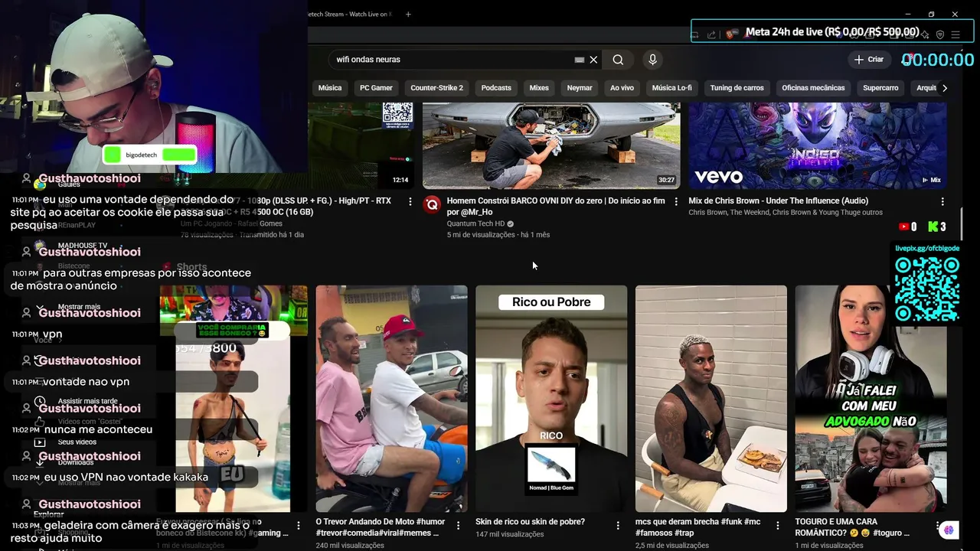The height and width of the screenshot is (551, 980).
Task: Select the Podcasts chip
Action: [496, 88]
